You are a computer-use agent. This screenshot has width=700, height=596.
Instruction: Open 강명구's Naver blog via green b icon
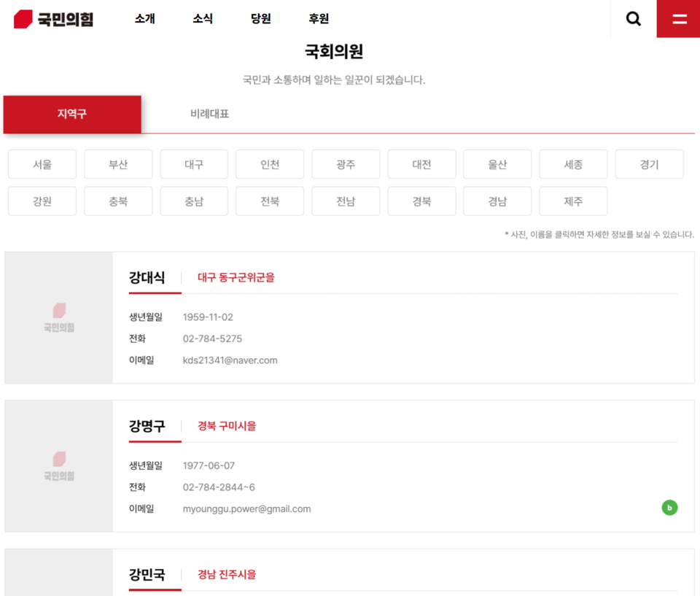pyautogui.click(x=669, y=507)
